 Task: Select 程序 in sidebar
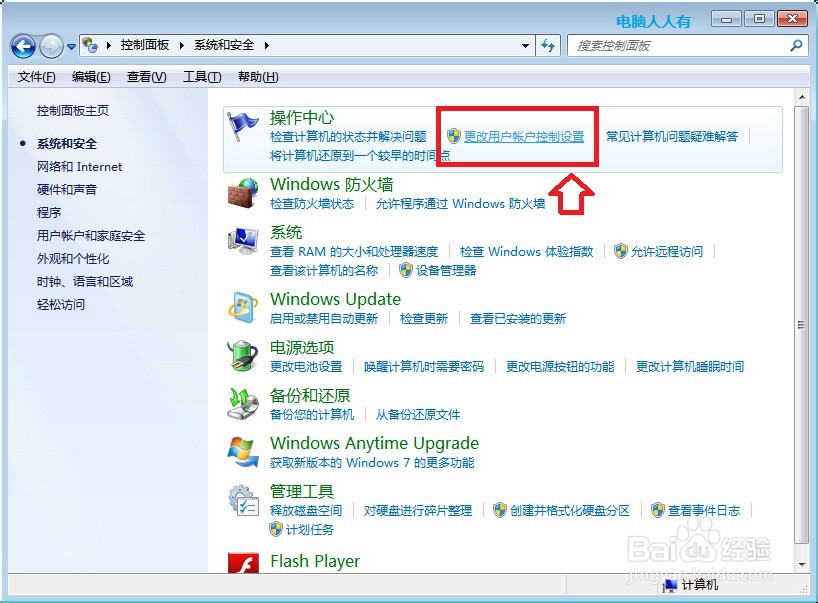click(49, 213)
